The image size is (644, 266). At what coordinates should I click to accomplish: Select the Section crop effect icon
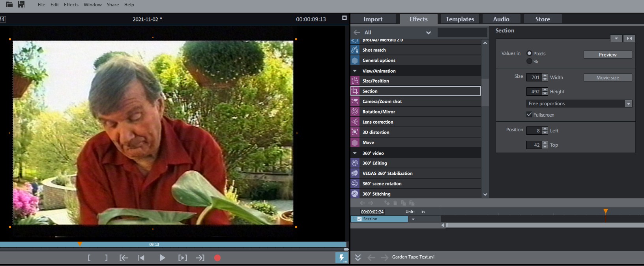pyautogui.click(x=355, y=91)
